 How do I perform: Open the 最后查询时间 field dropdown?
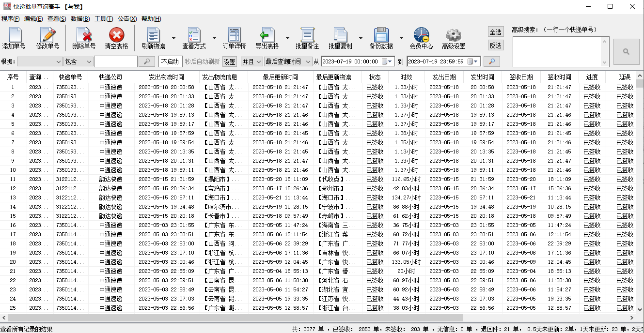coord(288,62)
